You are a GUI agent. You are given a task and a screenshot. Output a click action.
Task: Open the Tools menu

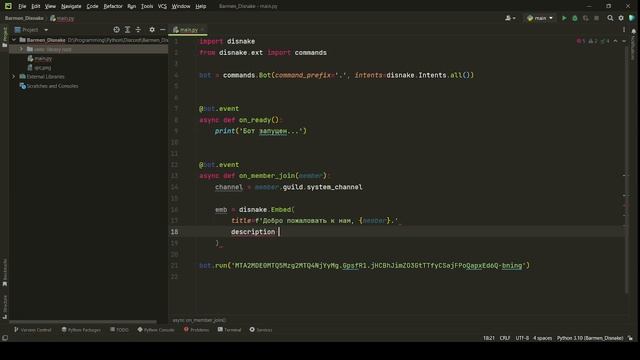(x=147, y=6)
